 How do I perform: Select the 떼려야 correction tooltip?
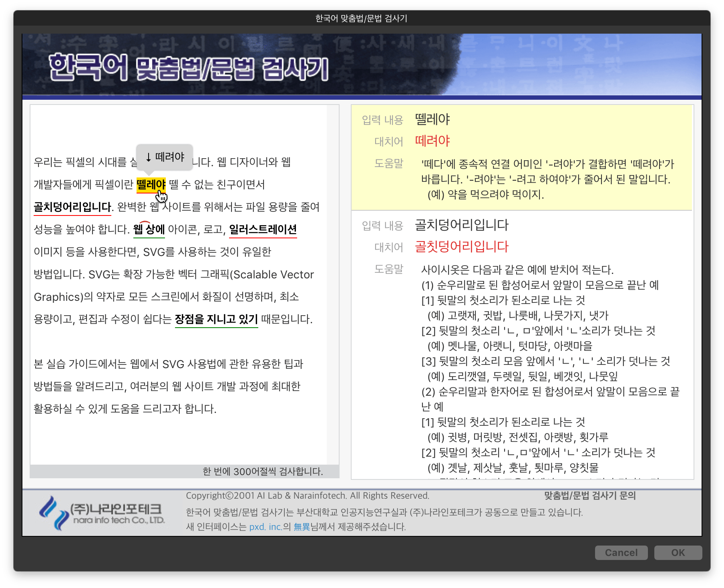165,157
